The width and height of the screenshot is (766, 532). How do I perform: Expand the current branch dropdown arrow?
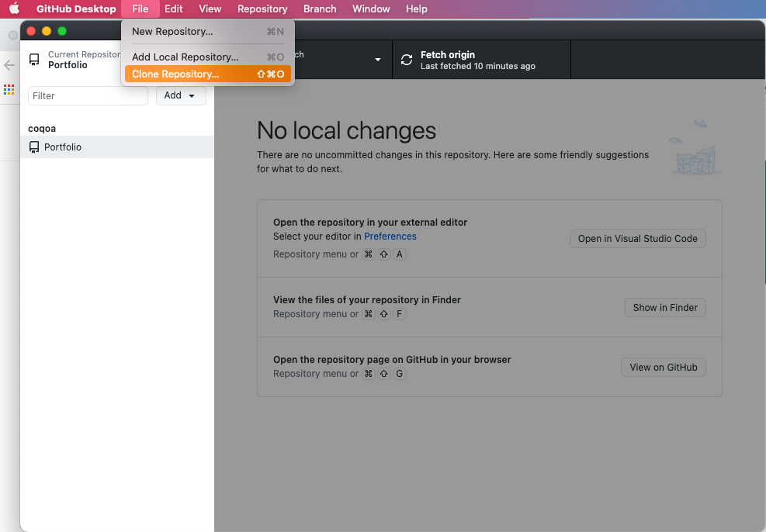click(x=378, y=60)
